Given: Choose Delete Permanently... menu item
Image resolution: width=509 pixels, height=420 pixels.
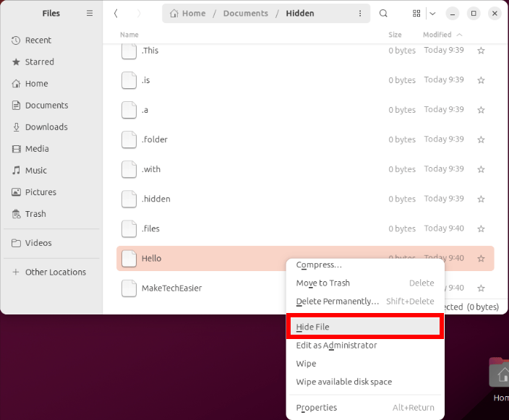Looking at the screenshot, I should 365,301.
